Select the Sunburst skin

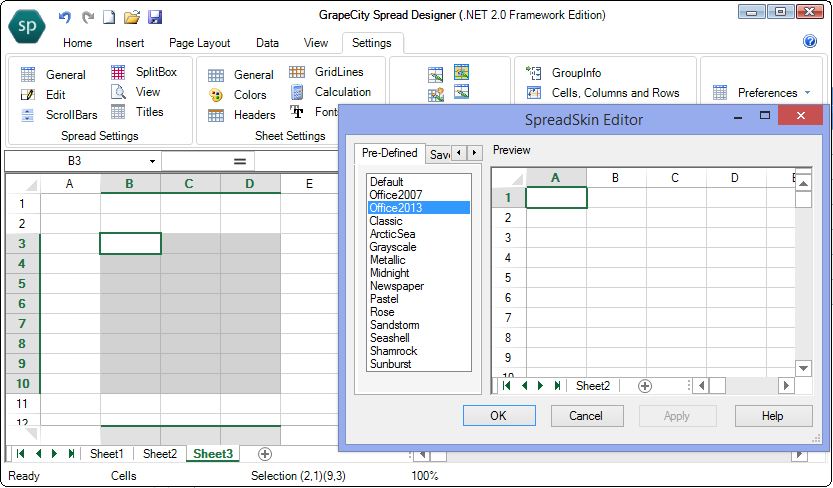tap(419, 364)
